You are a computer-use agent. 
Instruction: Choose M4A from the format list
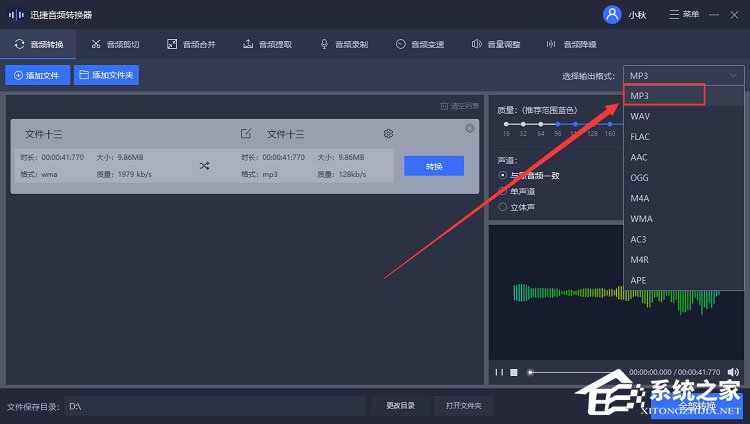click(684, 198)
